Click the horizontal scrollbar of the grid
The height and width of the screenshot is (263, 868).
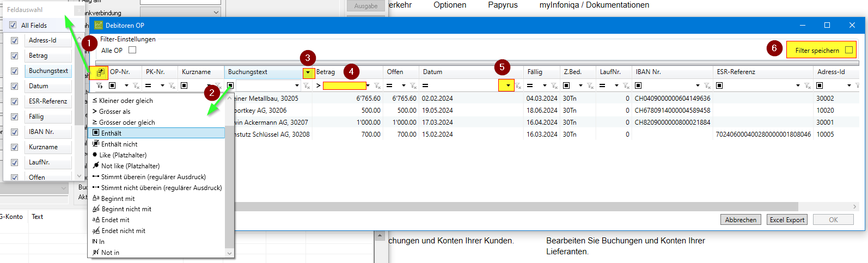516,207
